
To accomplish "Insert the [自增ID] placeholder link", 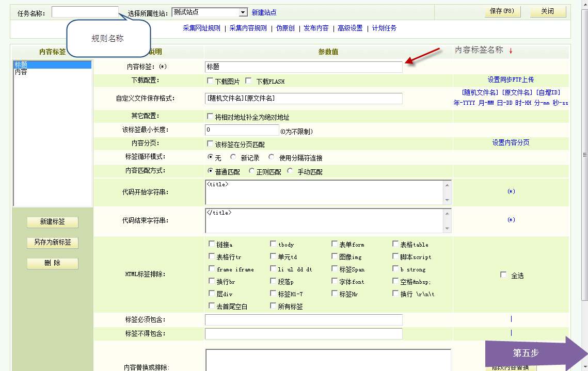I will coord(548,92).
